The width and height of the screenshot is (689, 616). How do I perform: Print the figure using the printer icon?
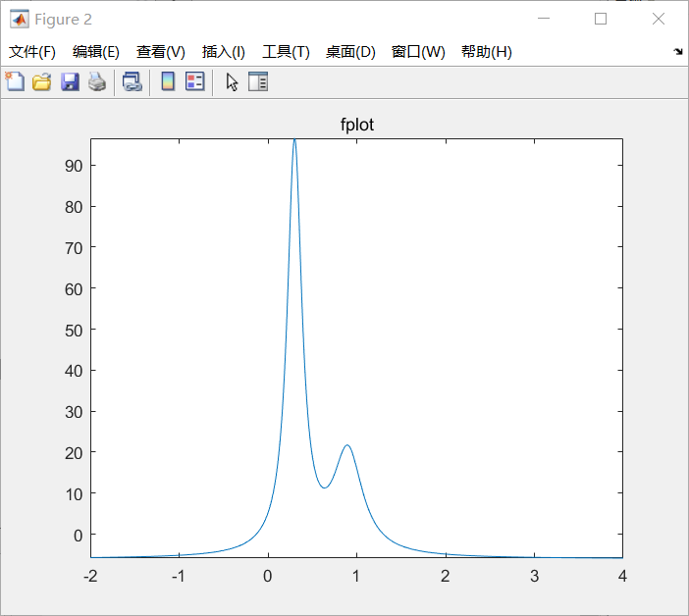97,82
